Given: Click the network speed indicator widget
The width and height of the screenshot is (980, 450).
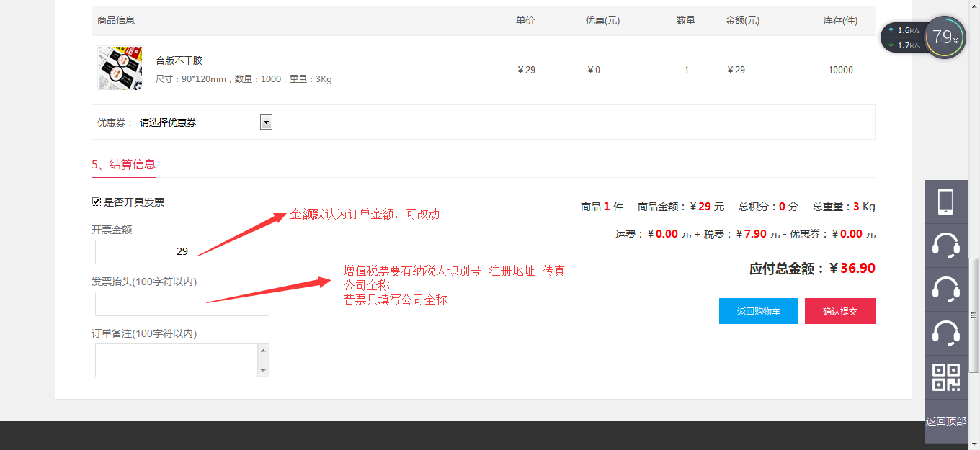Looking at the screenshot, I should 904,37.
